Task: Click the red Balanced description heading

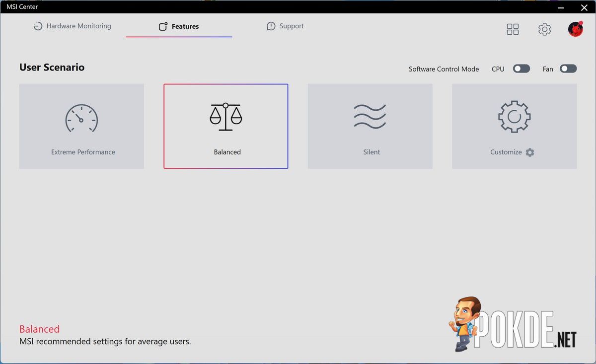Action: 39,329
